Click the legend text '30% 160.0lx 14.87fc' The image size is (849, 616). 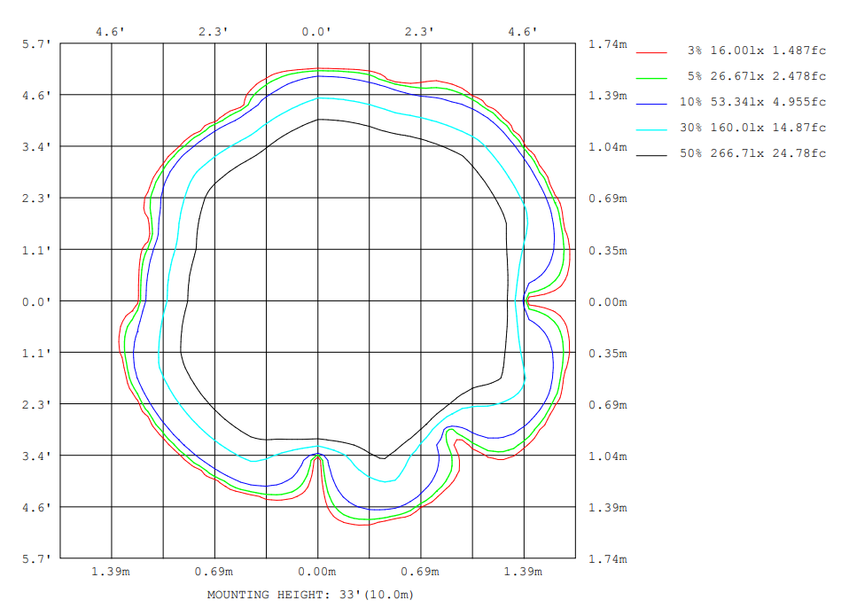coord(753,128)
